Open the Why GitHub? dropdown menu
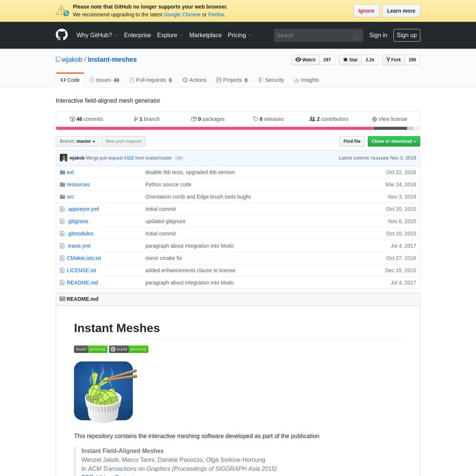The width and height of the screenshot is (476, 476). point(97,35)
